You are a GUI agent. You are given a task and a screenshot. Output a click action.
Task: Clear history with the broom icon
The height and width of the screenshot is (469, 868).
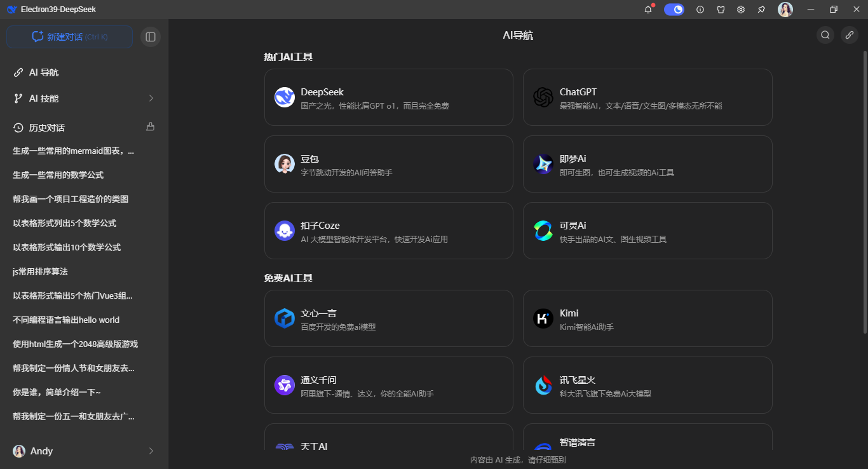[150, 126]
